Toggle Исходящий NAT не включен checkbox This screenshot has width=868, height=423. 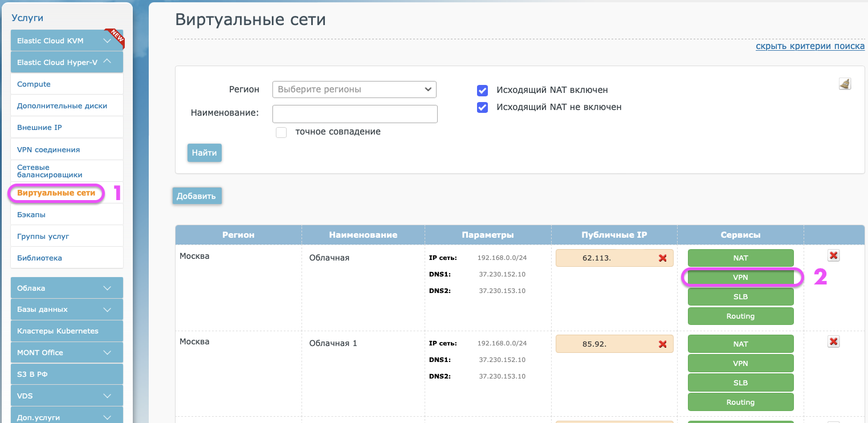coord(483,107)
